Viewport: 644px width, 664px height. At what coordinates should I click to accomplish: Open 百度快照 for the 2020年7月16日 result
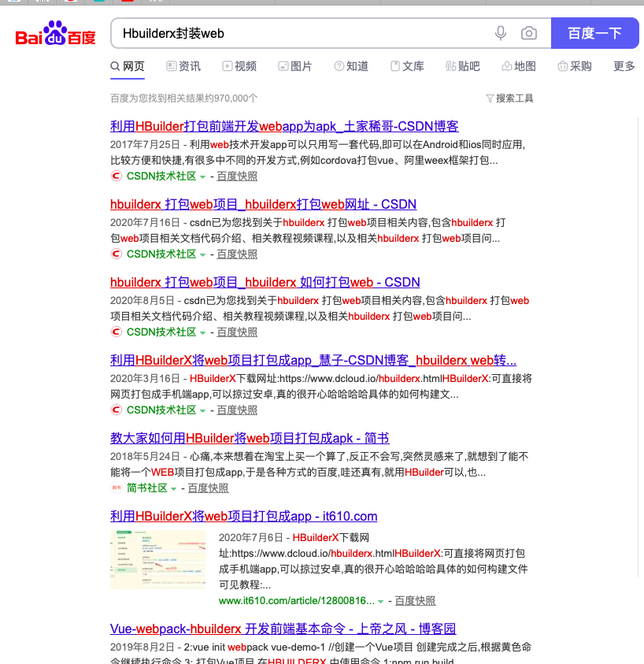point(237,254)
